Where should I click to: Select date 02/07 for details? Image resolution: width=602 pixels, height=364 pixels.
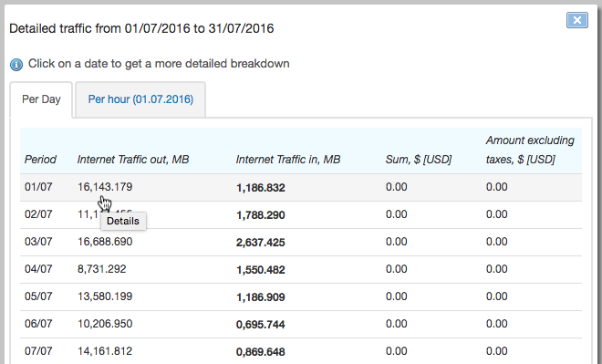(x=38, y=214)
